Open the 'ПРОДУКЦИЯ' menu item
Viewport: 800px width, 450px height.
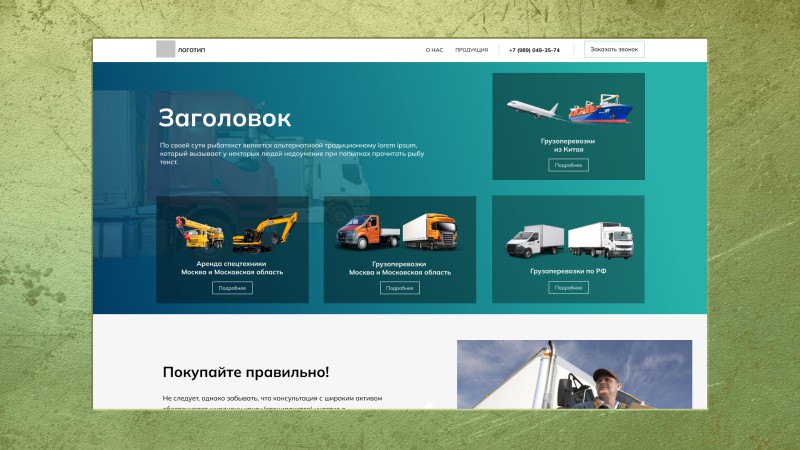[x=471, y=50]
